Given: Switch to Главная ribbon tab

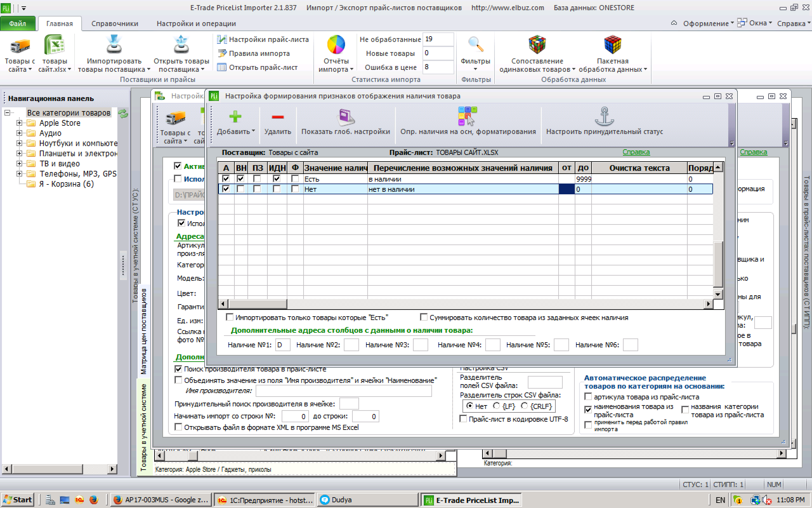Looking at the screenshot, I should click(59, 23).
